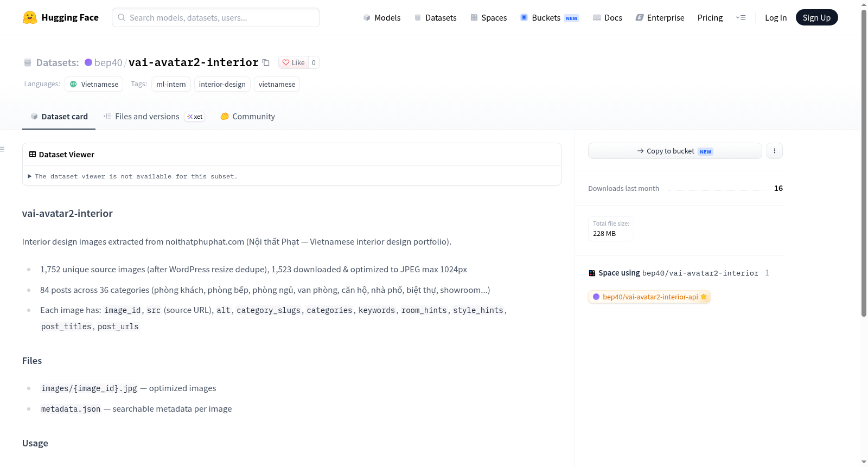This screenshot has width=868, height=467.
Task: Click the category_slugs field name
Action: point(269,310)
